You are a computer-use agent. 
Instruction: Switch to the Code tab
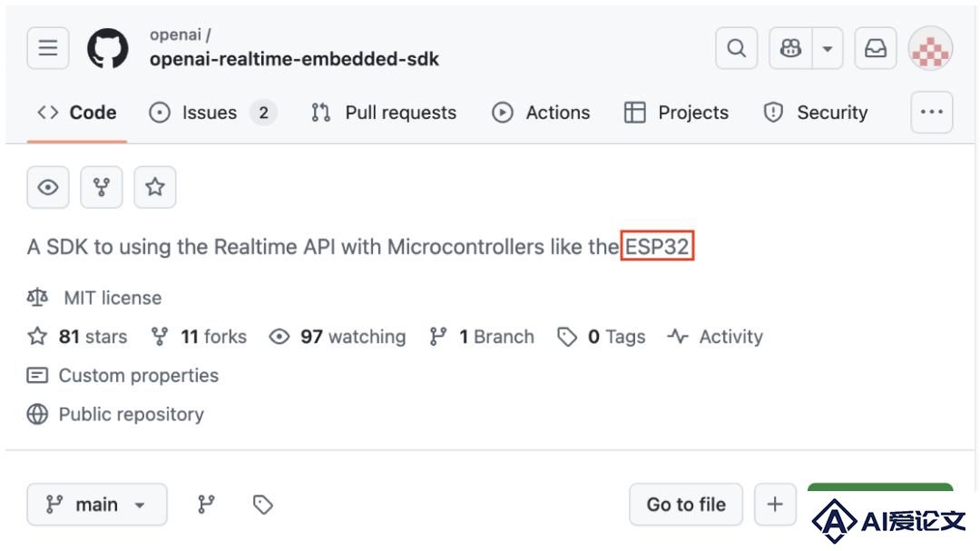click(77, 113)
